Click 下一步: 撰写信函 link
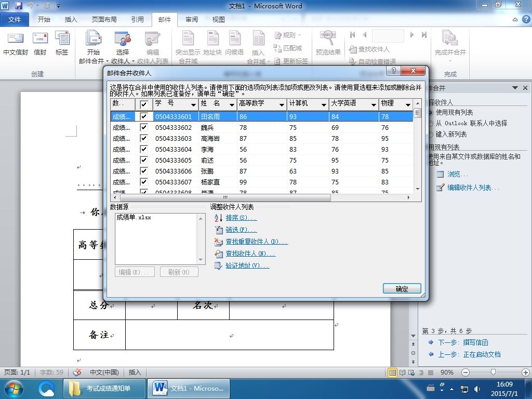 [x=463, y=342]
